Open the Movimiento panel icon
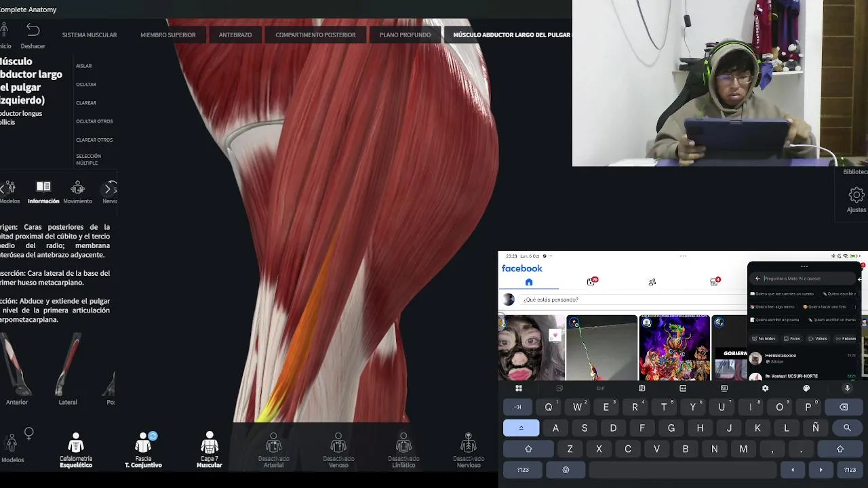The image size is (868, 488). coord(78,188)
